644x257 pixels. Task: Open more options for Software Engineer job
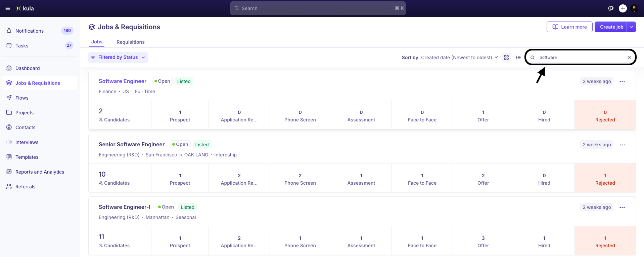point(622,82)
